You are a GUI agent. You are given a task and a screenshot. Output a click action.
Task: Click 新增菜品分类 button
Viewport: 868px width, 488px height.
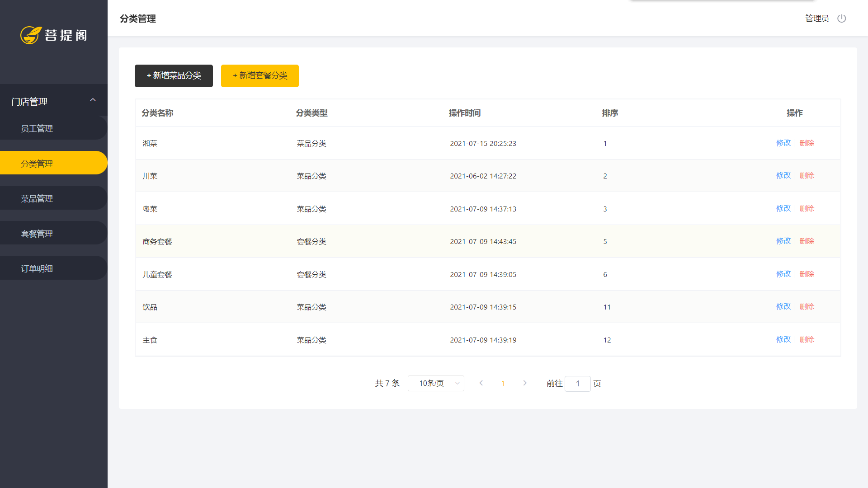[174, 76]
